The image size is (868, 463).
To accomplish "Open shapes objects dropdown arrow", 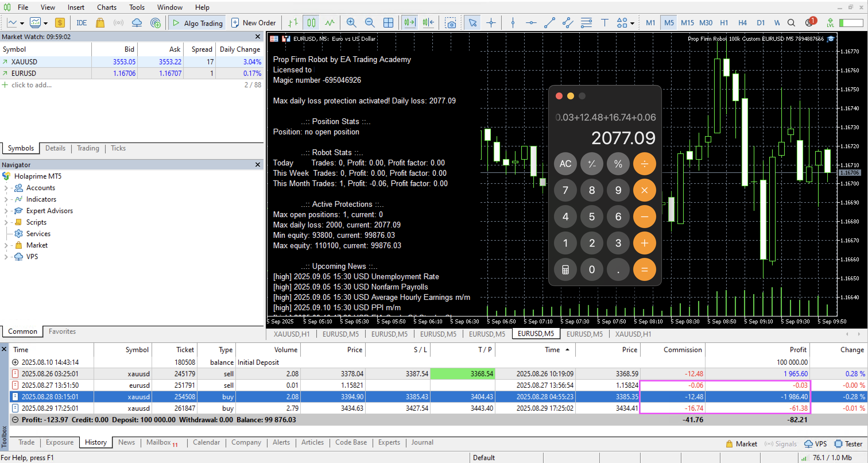I will 632,23.
